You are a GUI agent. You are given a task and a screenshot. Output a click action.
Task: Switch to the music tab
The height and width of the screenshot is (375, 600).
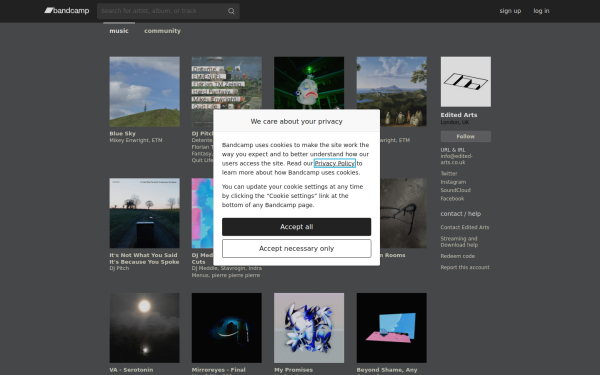point(119,31)
